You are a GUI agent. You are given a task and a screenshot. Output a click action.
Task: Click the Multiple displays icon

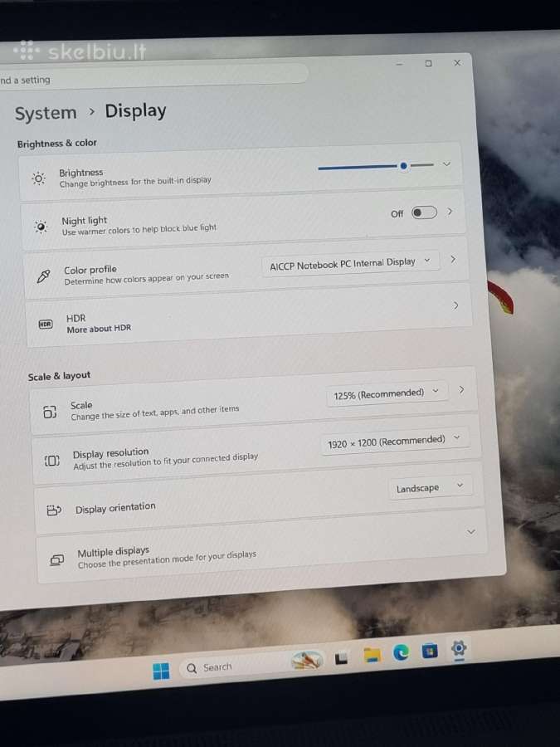point(56,559)
